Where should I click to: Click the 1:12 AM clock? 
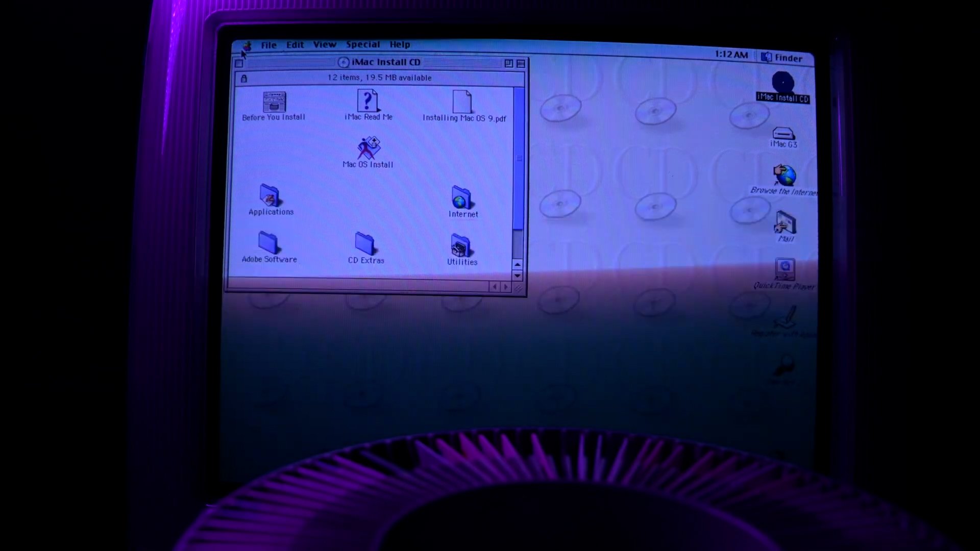731,55
